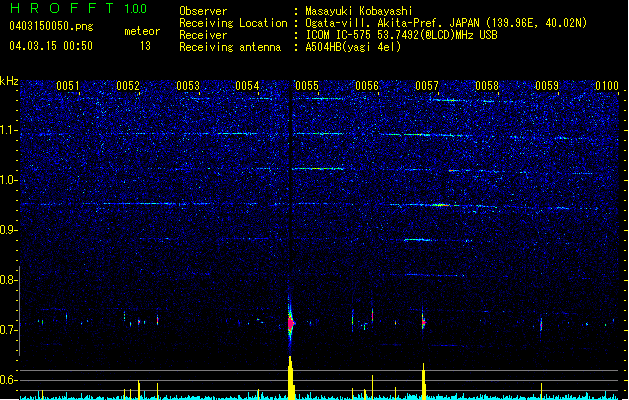The width and height of the screenshot is (629, 400).
Task: Click the 'Receiving antenna' label
Action: [x=230, y=47]
